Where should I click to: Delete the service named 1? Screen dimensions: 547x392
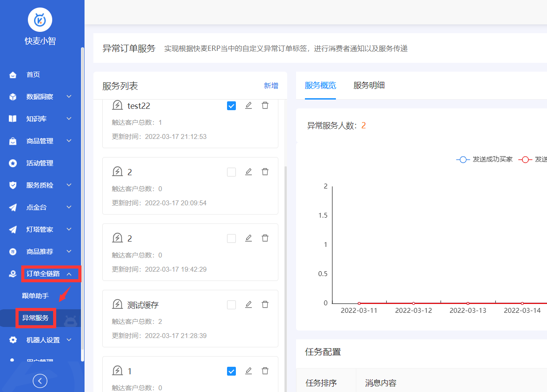click(265, 371)
